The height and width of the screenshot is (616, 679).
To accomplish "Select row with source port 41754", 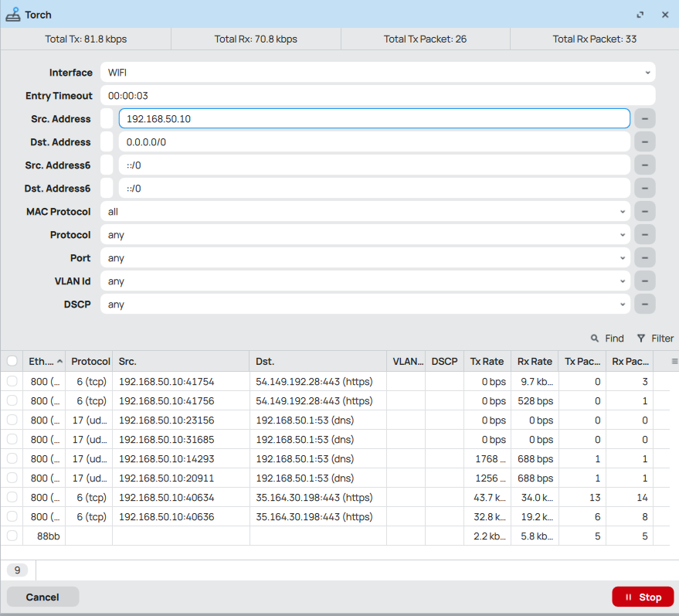I will (x=12, y=381).
